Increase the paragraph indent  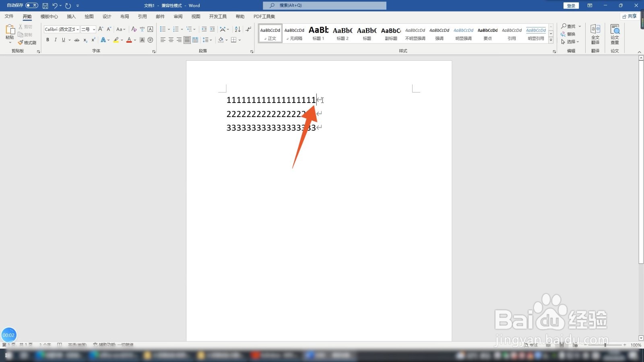click(212, 29)
